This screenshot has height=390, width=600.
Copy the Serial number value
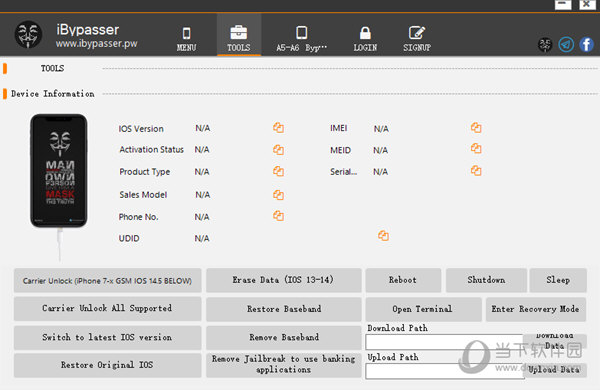(x=476, y=170)
